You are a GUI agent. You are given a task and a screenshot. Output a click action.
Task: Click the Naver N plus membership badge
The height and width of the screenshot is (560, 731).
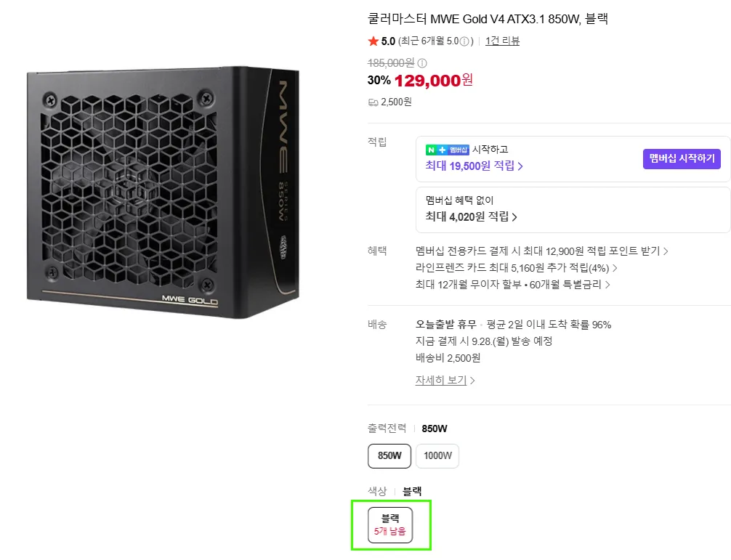coord(447,150)
